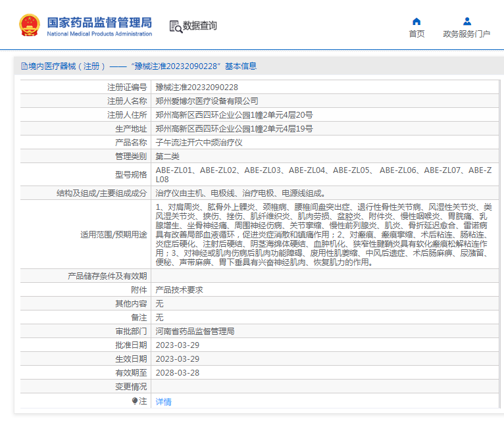Select product name 子午流注开穴中频治疗仪
The height and width of the screenshot is (421, 504).
(x=199, y=142)
